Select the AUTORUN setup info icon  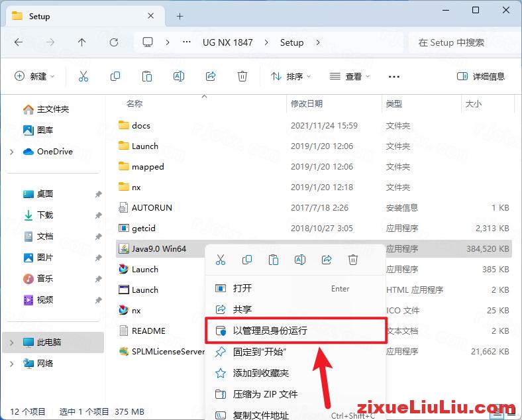pyautogui.click(x=123, y=207)
